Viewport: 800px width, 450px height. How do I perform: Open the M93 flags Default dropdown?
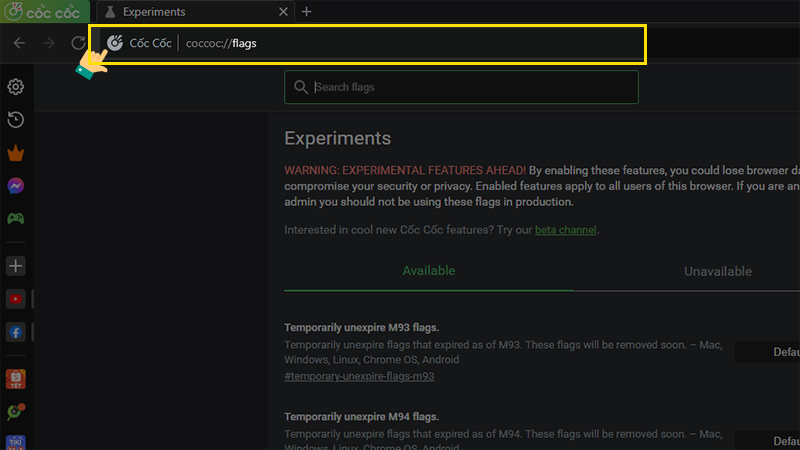tap(767, 352)
